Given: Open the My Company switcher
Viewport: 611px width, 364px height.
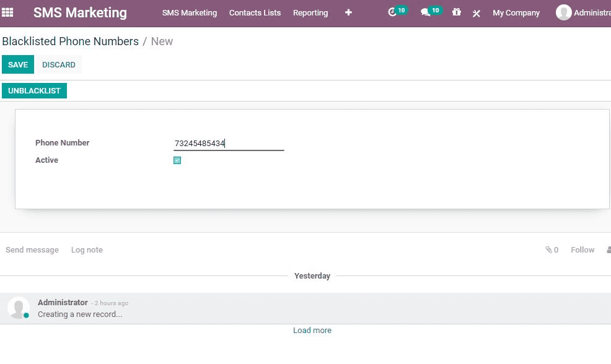Looking at the screenshot, I should tap(516, 13).
